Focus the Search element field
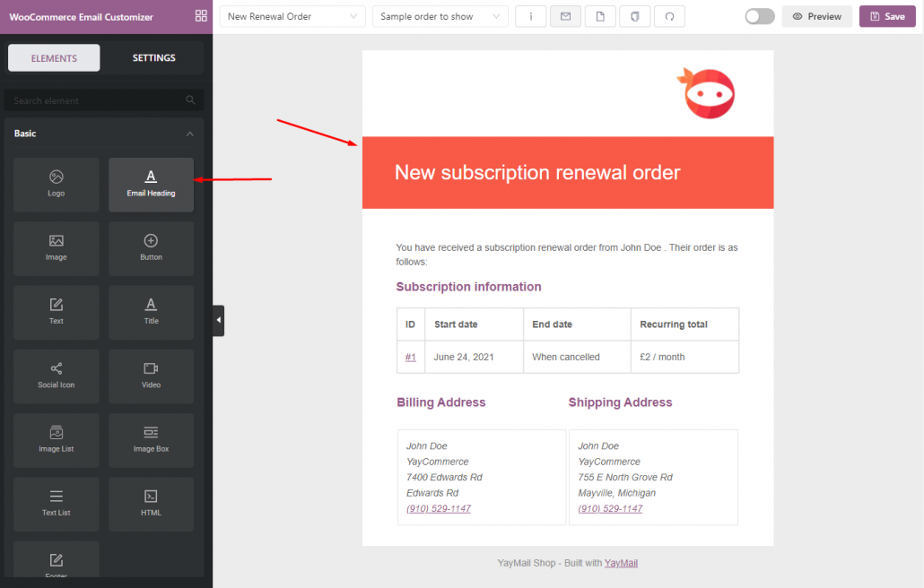The image size is (924, 588). [x=104, y=100]
